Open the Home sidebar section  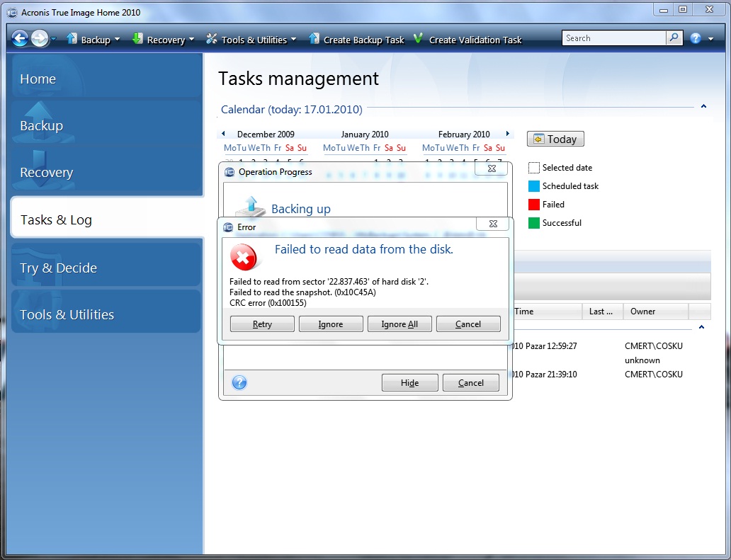(106, 76)
